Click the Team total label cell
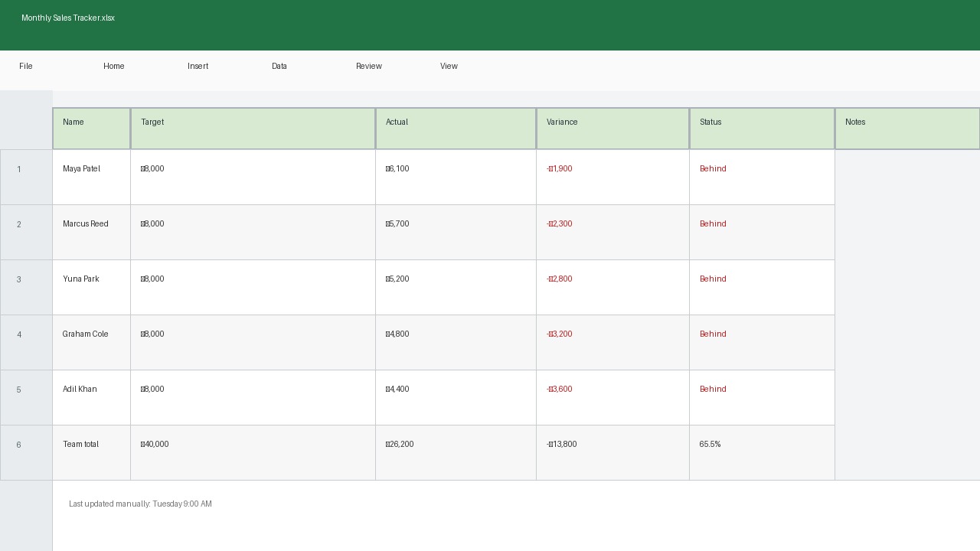The width and height of the screenshot is (980, 551). click(x=91, y=453)
